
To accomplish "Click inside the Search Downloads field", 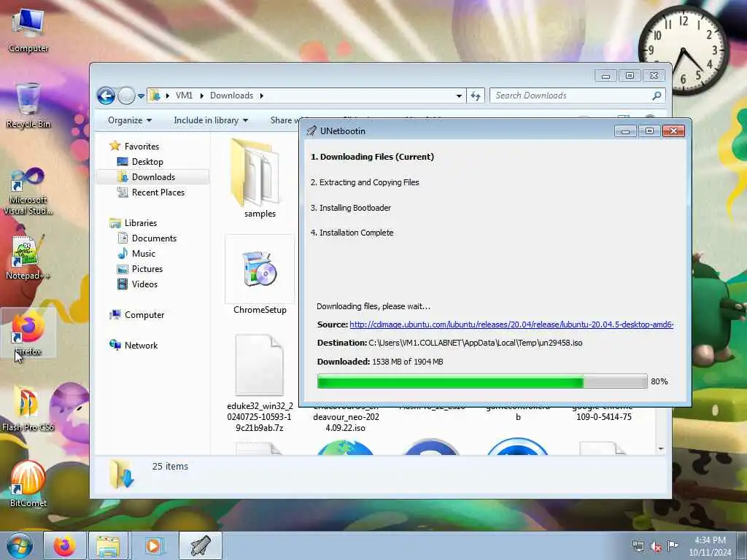I will pyautogui.click(x=572, y=96).
